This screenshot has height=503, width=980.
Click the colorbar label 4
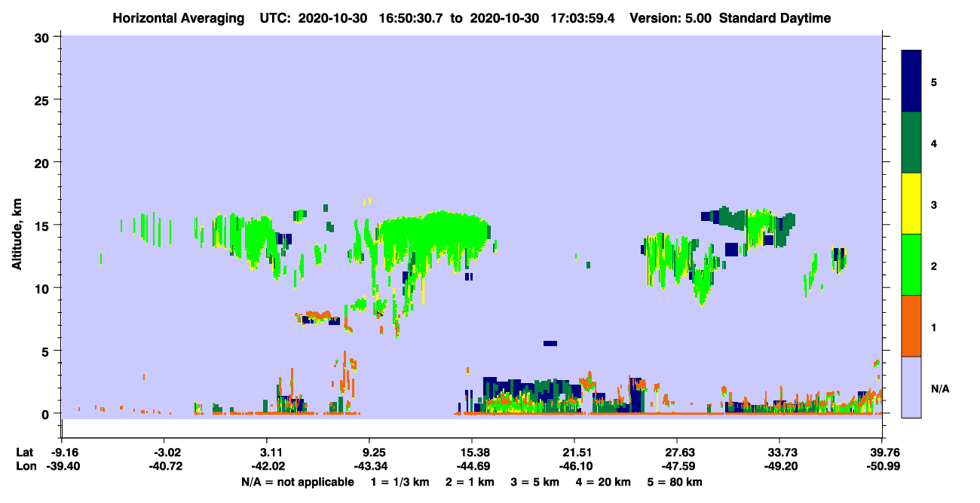934,143
